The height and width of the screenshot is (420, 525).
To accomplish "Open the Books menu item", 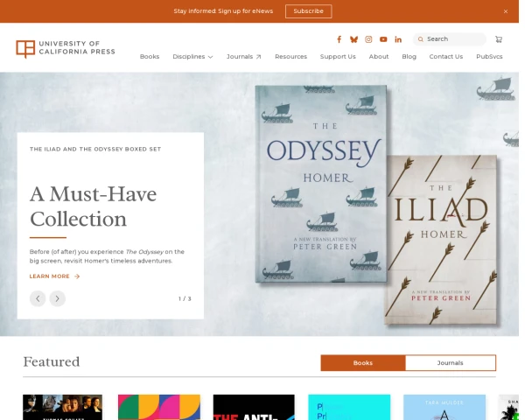I will tap(150, 57).
